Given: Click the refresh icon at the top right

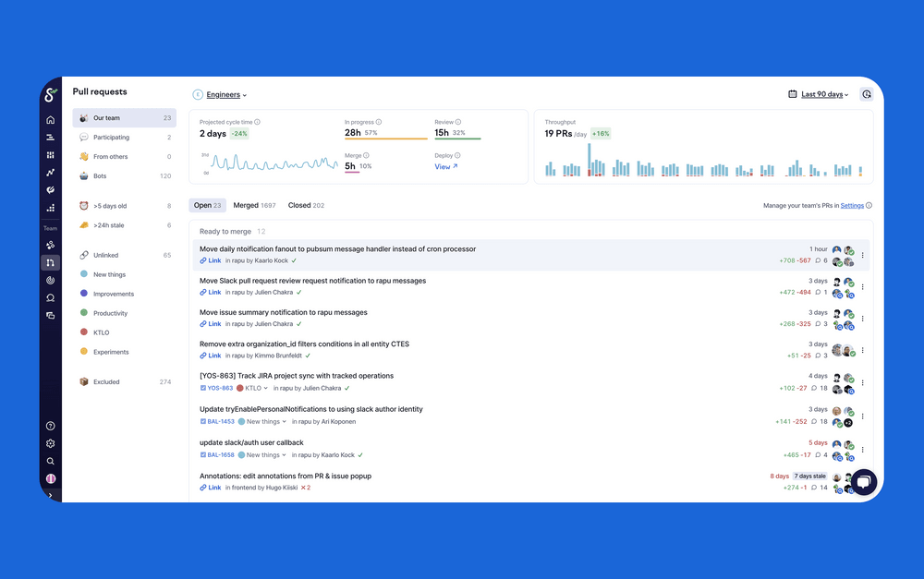Looking at the screenshot, I should tap(866, 94).
